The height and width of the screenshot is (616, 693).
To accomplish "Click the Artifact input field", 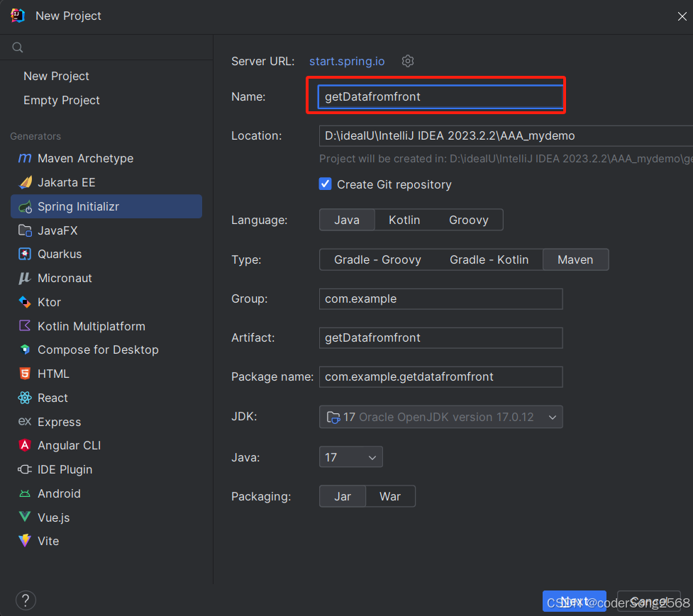I will pos(440,338).
